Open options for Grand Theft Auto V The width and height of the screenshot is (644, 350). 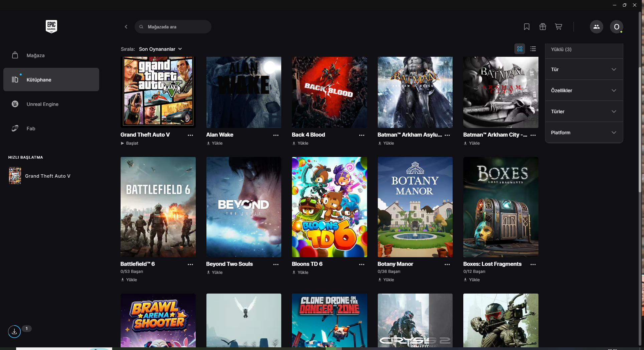190,135
